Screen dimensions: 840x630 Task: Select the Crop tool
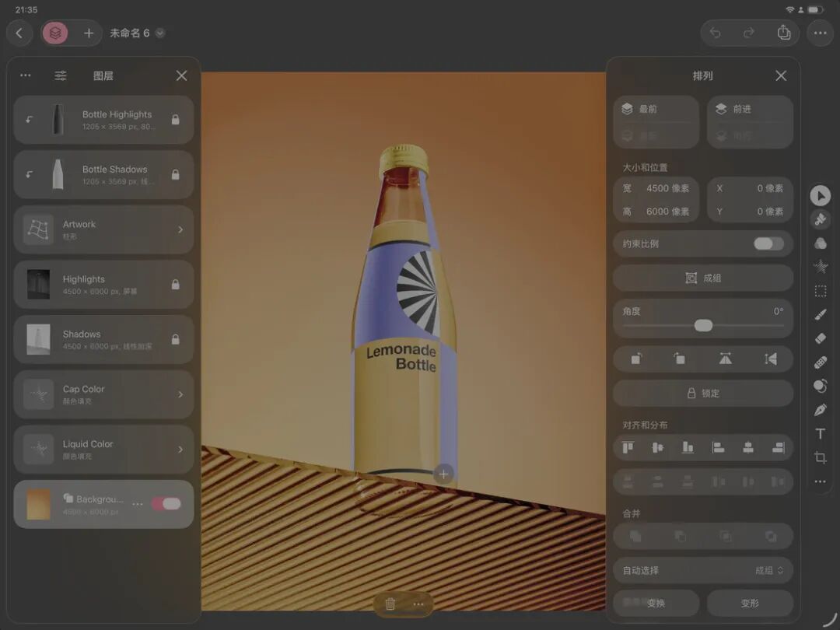pos(821,457)
